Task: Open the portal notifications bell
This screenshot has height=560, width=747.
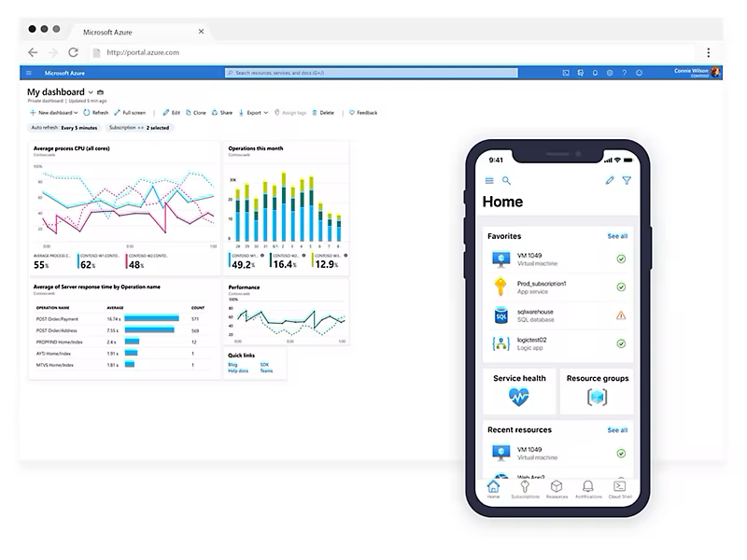Action: pyautogui.click(x=595, y=73)
